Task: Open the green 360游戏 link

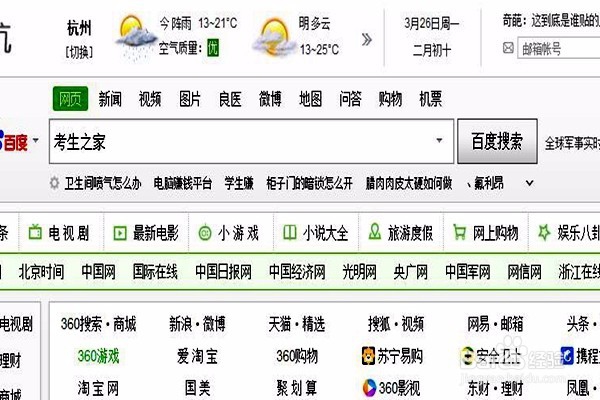Action: click(x=98, y=356)
